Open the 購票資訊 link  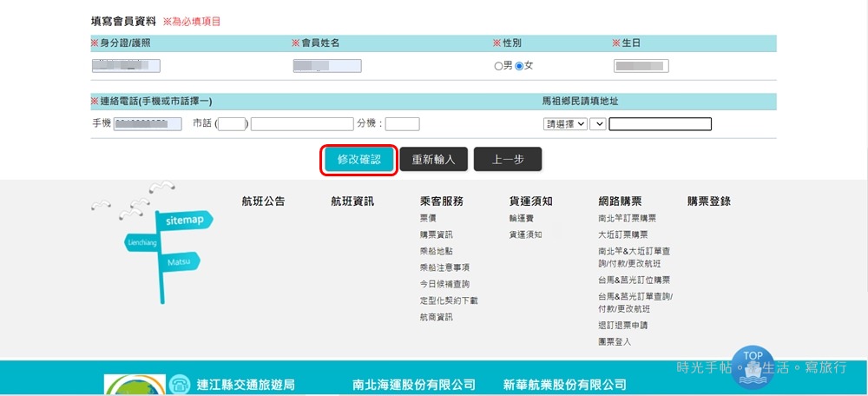(437, 234)
